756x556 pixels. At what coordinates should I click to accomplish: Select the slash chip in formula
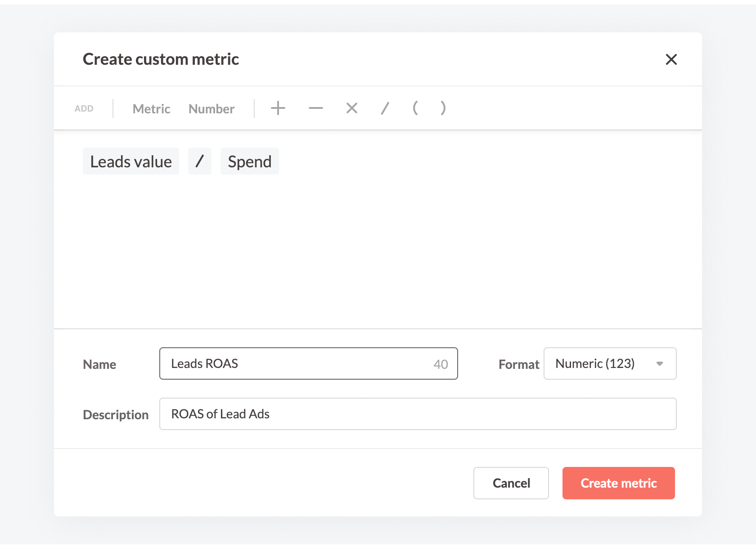click(x=200, y=161)
